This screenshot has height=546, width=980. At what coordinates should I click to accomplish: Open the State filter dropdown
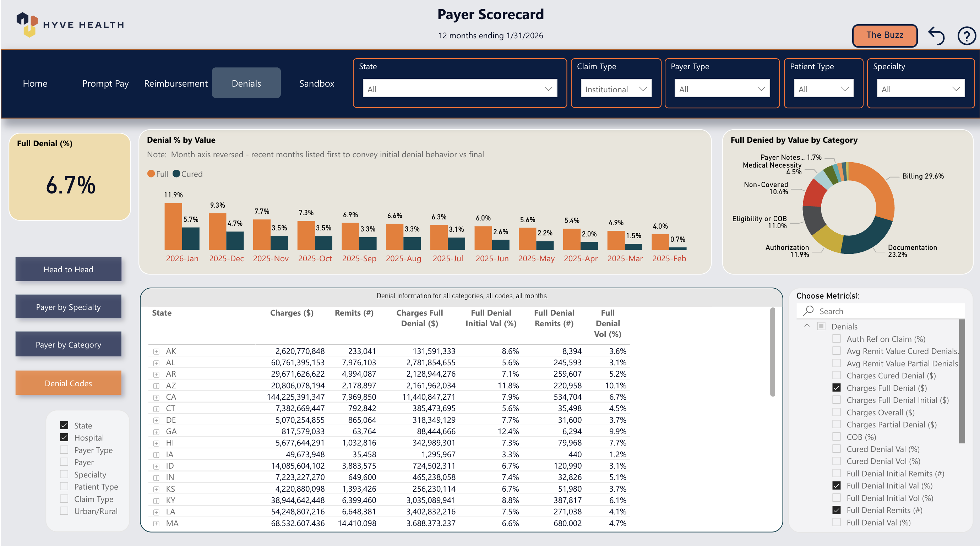tap(459, 89)
